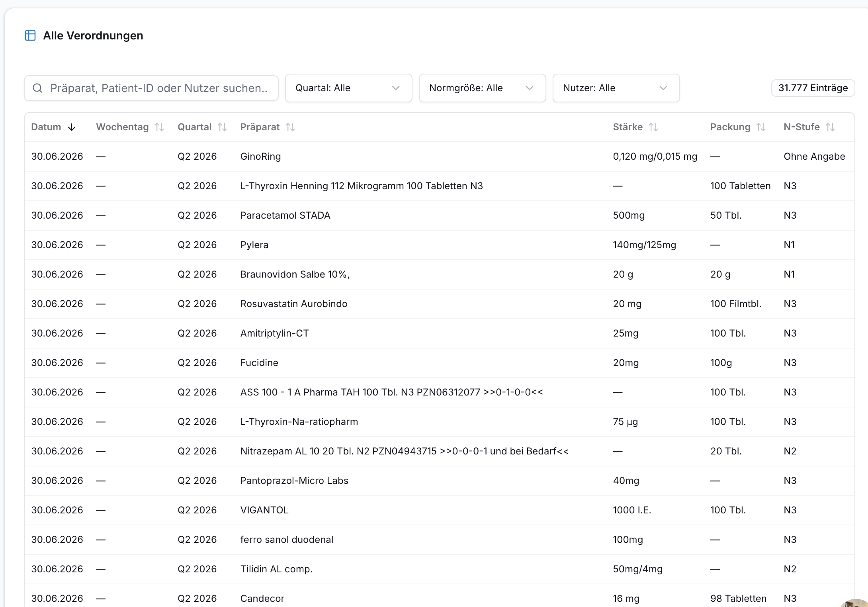Click the 31.777 Einträge badge

point(813,88)
